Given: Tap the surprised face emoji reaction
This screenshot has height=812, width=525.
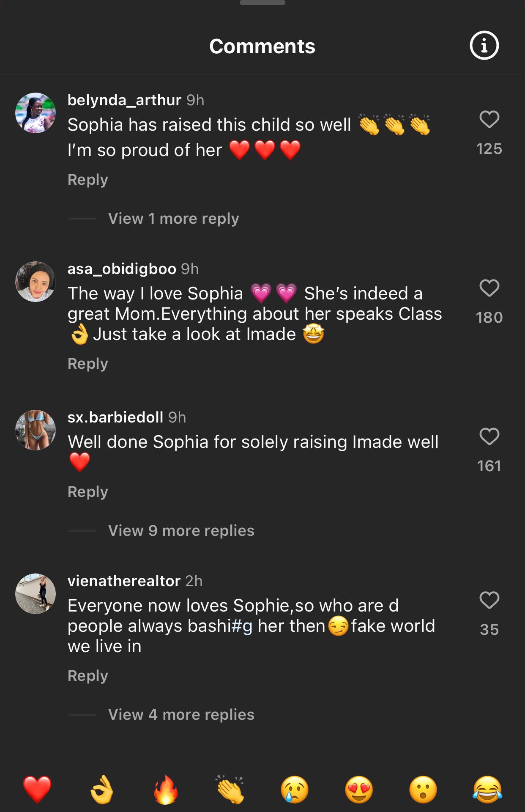Looking at the screenshot, I should pos(423,789).
